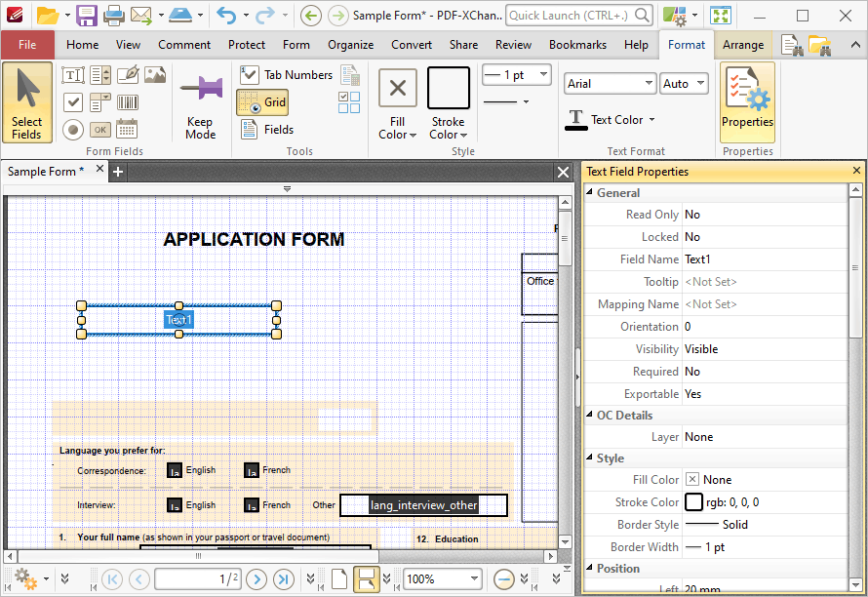Click the Save icon in quick toolbar
Viewport: 868px width, 597px height.
87,16
